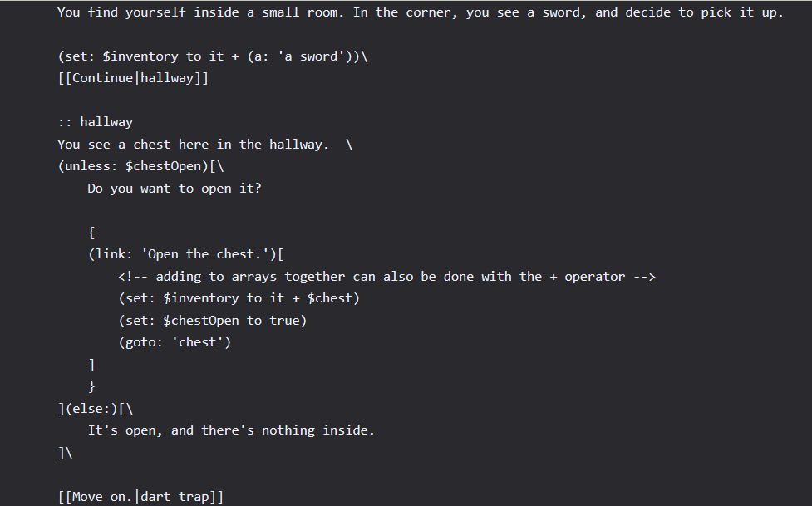Screen dimensions: 812x506
Task: Click the 'Do you want to open it?' text
Action: pos(175,189)
